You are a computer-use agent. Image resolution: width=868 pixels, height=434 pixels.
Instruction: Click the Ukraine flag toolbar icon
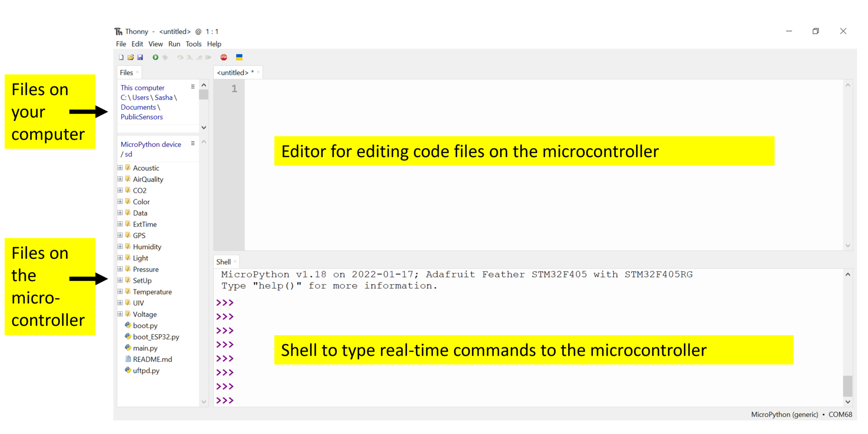239,57
